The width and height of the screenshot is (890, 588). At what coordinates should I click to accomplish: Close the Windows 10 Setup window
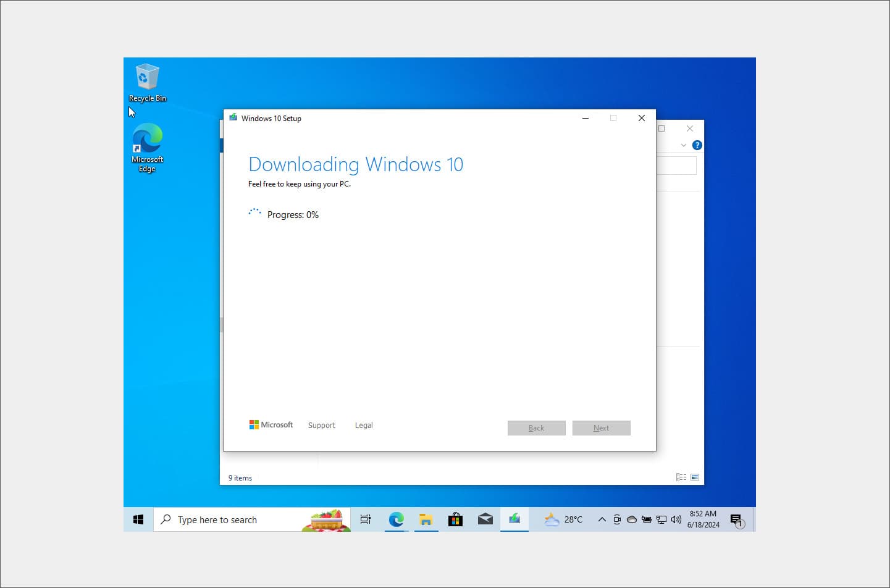641,118
